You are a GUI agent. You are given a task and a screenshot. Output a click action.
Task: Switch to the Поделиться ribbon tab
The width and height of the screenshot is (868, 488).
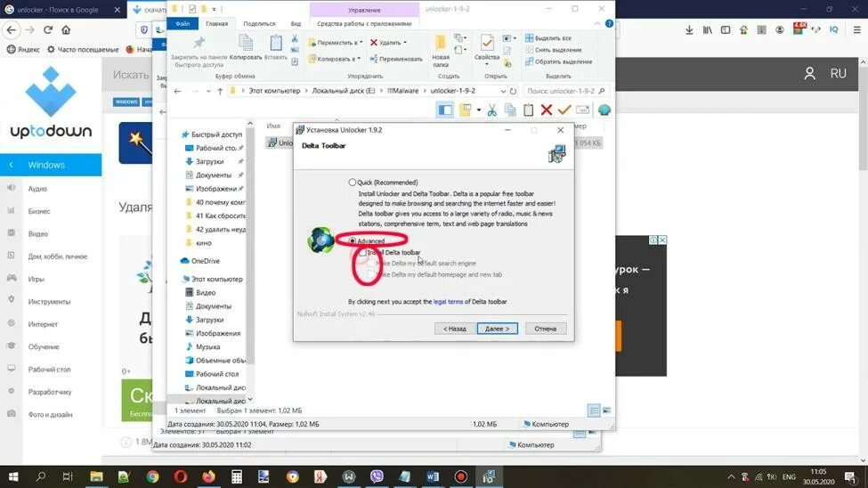pos(259,24)
